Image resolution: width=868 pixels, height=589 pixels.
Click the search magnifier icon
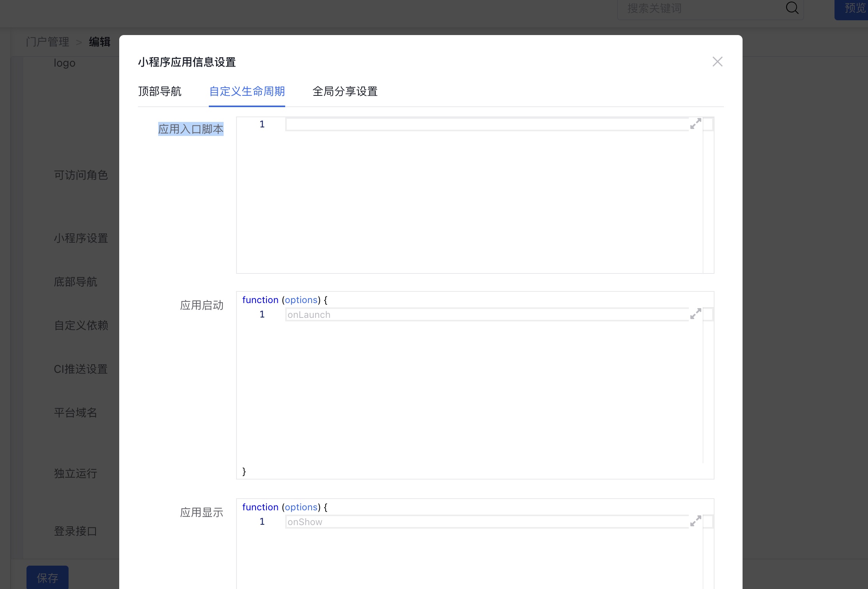pyautogui.click(x=792, y=8)
